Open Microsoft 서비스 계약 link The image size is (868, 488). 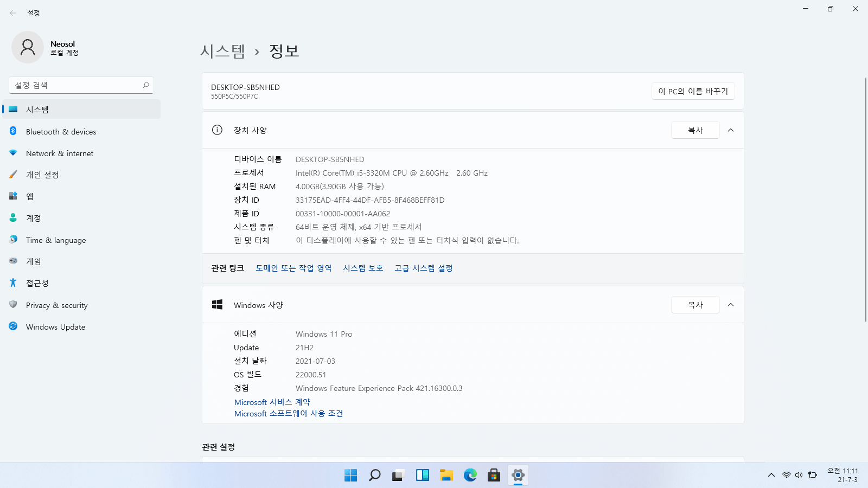tap(272, 402)
